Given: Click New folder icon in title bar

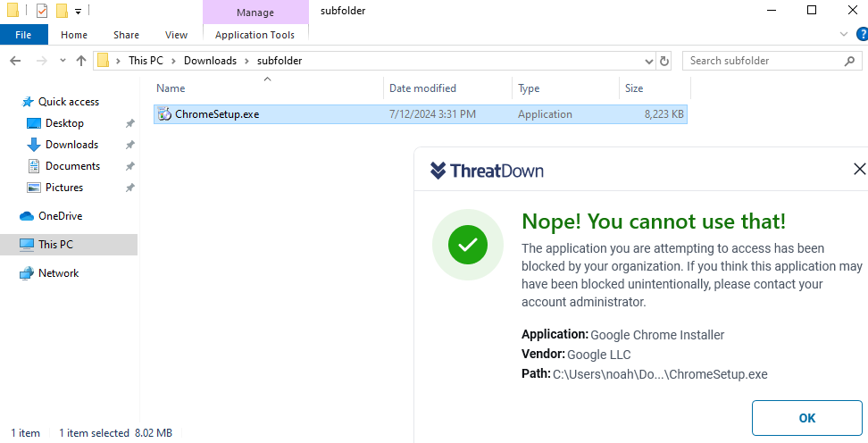Looking at the screenshot, I should pos(63,11).
